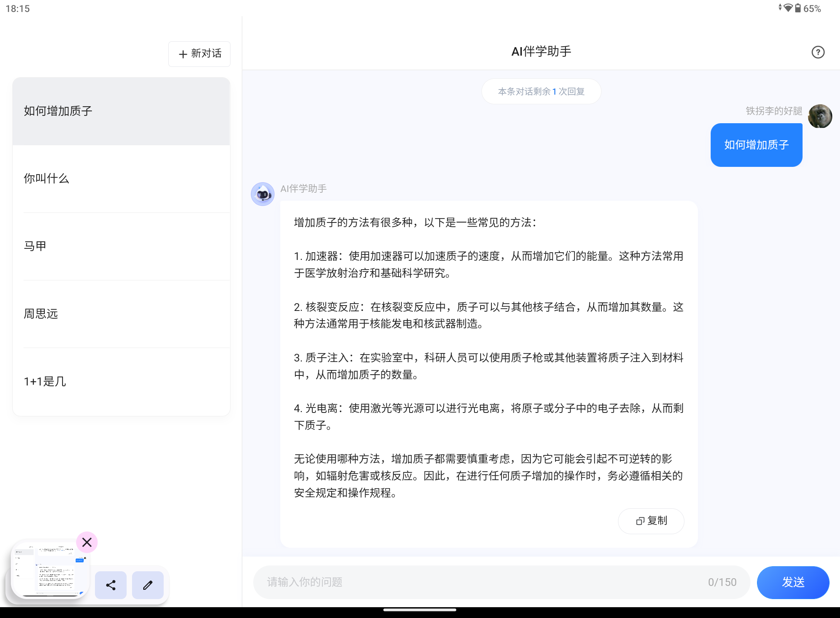The image size is (840, 618).
Task: Open the 你叫什么 conversation
Action: click(x=121, y=179)
